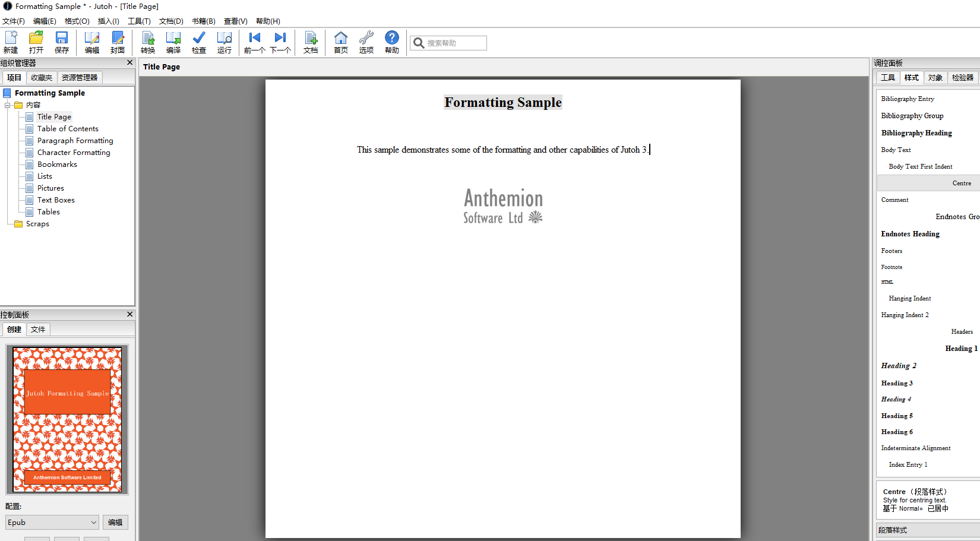Viewport: 980px width, 541px height.
Task: Open Text Boxes document in tree
Action: [x=56, y=200]
